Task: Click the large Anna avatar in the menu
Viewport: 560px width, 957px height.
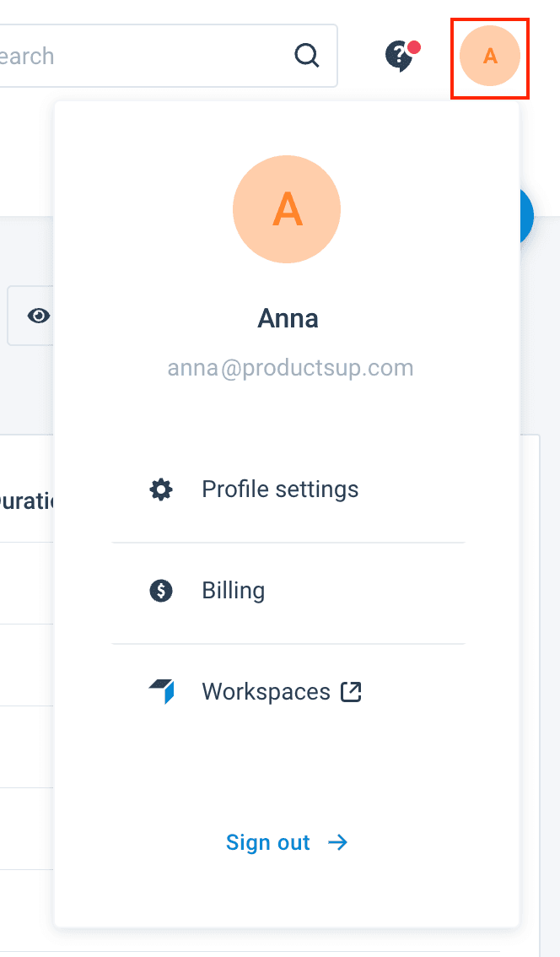Action: tap(287, 209)
